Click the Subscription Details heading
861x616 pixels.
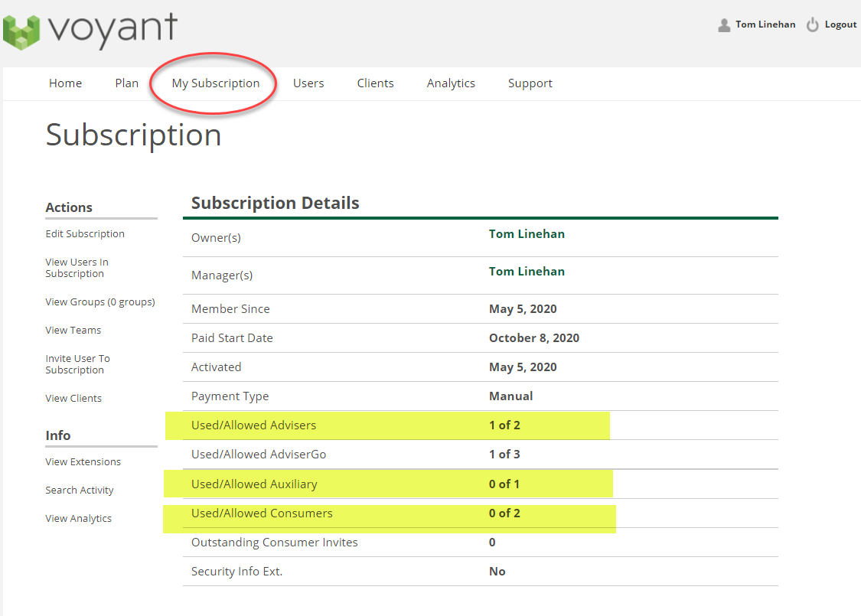coord(275,203)
